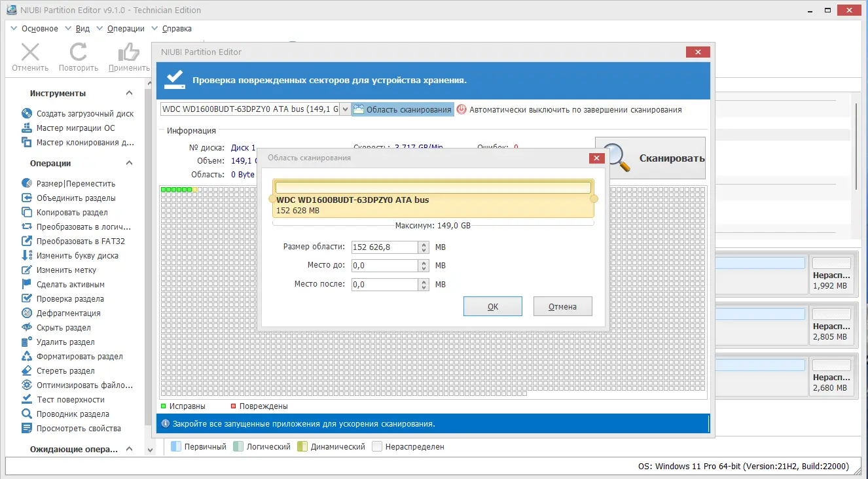This screenshot has width=868, height=479.
Task: Collapse the Инструменты sidebar section
Action: [x=129, y=93]
